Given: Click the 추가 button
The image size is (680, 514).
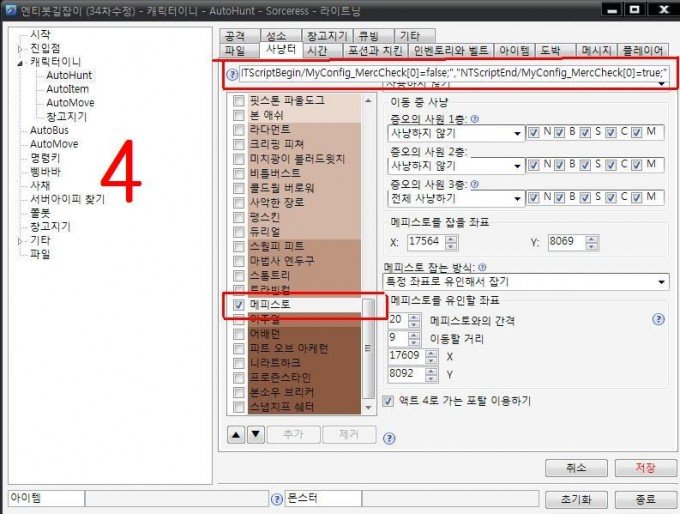Looking at the screenshot, I should point(294,434).
